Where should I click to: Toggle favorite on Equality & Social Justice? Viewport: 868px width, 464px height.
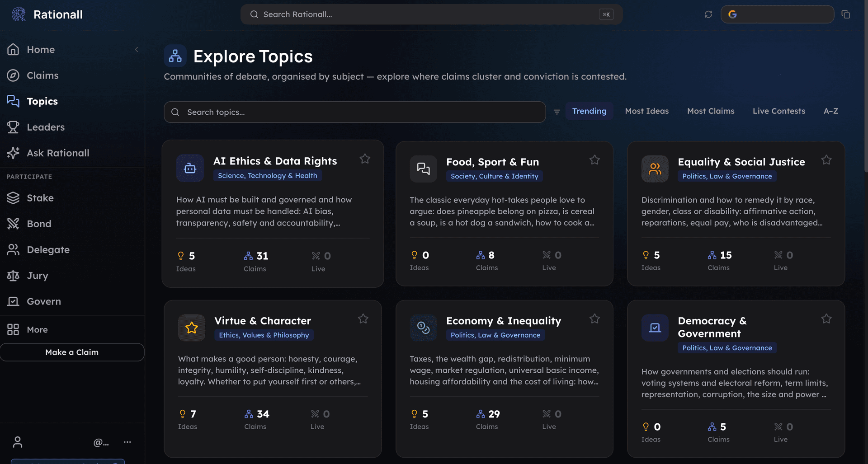pos(826,160)
